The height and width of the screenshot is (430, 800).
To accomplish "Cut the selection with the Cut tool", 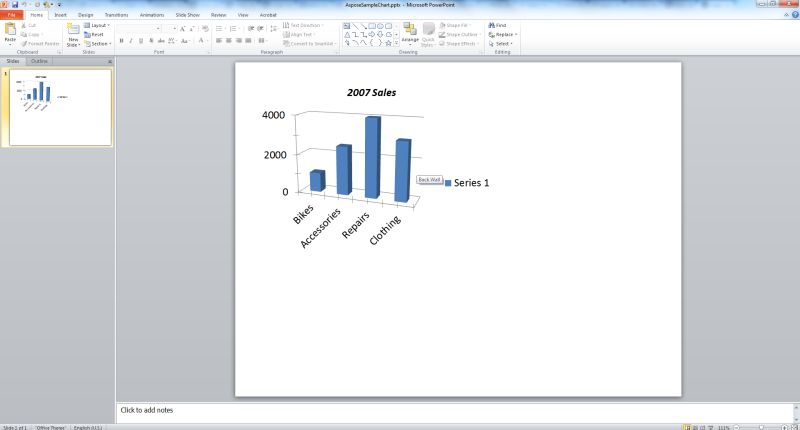I will point(29,25).
